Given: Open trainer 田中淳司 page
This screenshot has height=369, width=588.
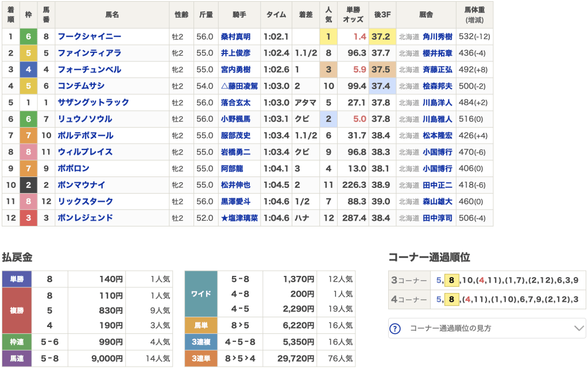Looking at the screenshot, I should (438, 218).
